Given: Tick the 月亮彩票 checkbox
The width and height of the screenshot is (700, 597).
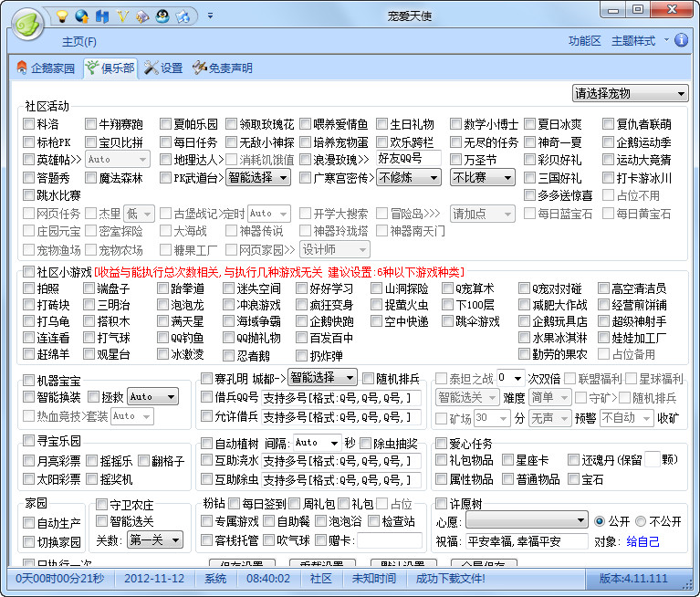Looking at the screenshot, I should tap(29, 460).
